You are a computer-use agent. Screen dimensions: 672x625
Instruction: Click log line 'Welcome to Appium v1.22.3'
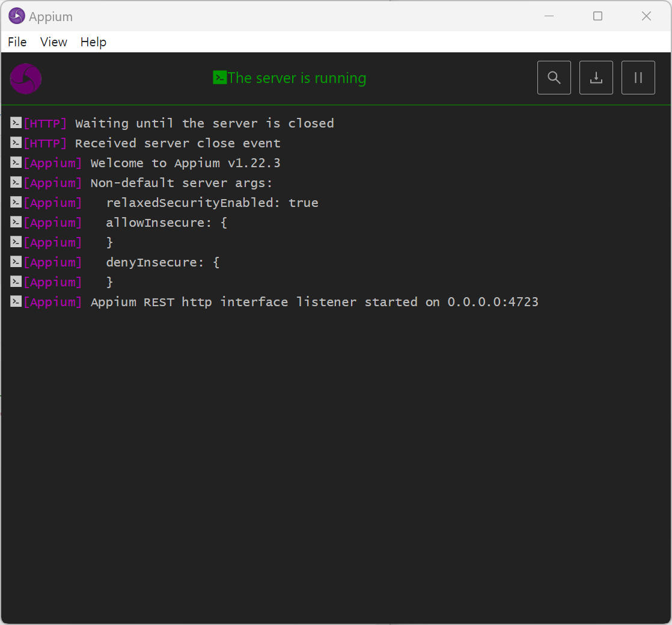coord(186,163)
